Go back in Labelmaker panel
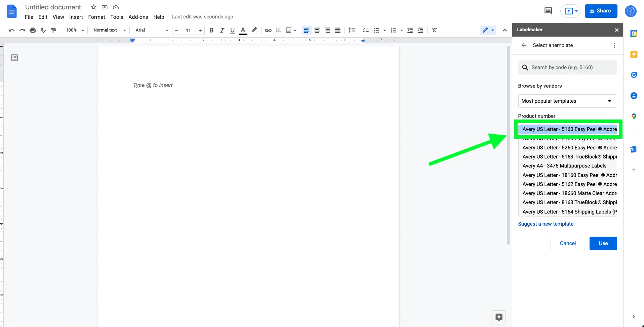Viewport: 644px width, 327px height. click(x=524, y=45)
